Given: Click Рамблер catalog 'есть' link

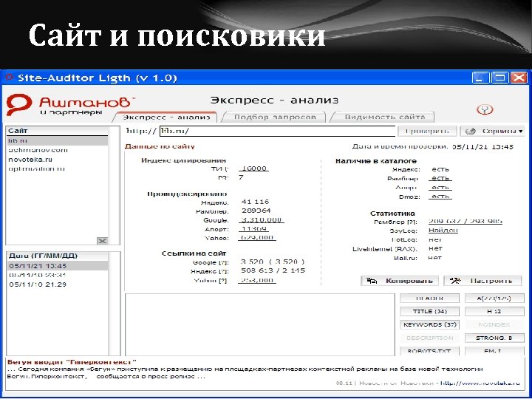Looking at the screenshot, I should pos(440,179).
